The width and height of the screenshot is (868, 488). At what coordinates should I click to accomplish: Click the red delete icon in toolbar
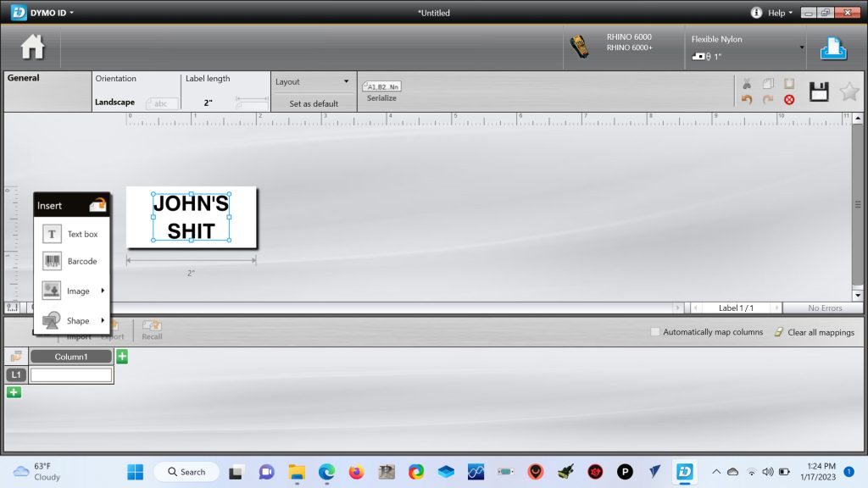[x=789, y=100]
